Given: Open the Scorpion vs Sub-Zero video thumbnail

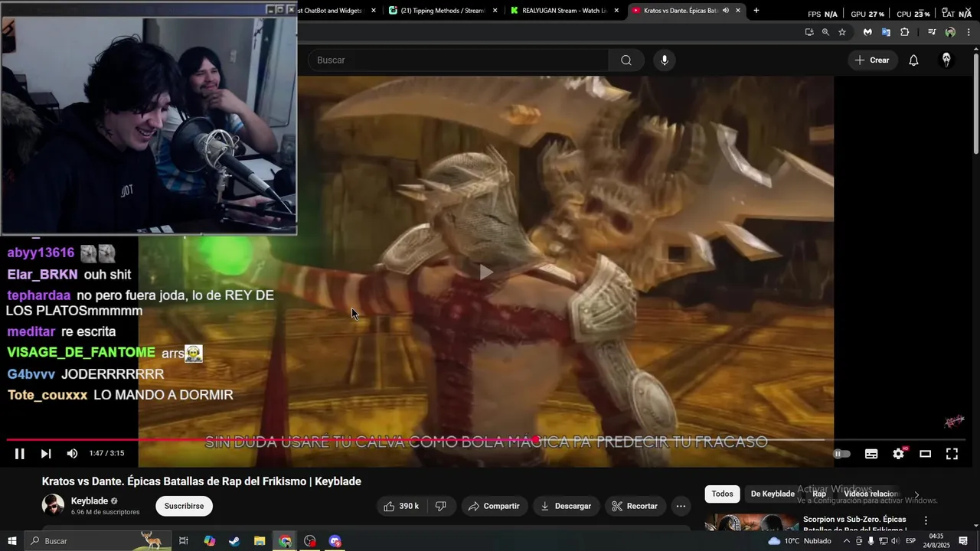Looking at the screenshot, I should tap(751, 522).
